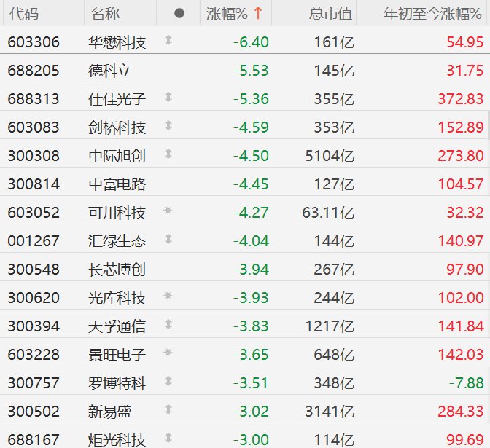Viewport: 490px width, 448px height.
Task: Select stock code 688313
Action: (34, 99)
